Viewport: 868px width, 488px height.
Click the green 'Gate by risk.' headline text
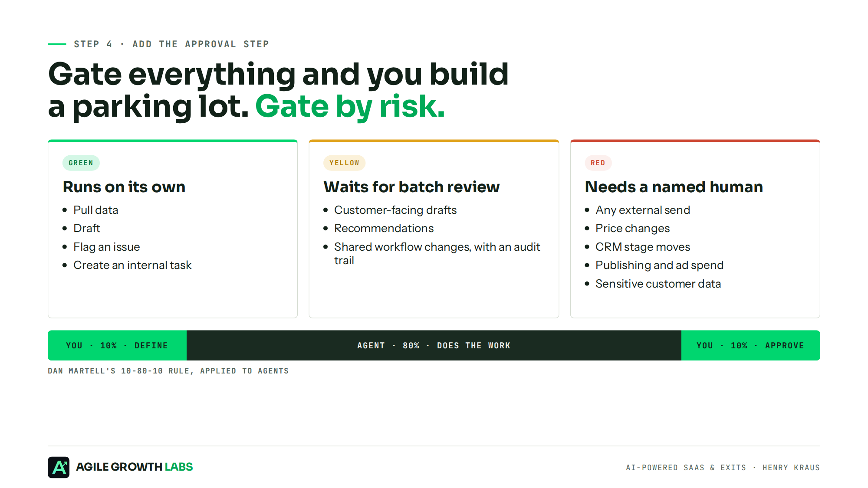pos(350,106)
